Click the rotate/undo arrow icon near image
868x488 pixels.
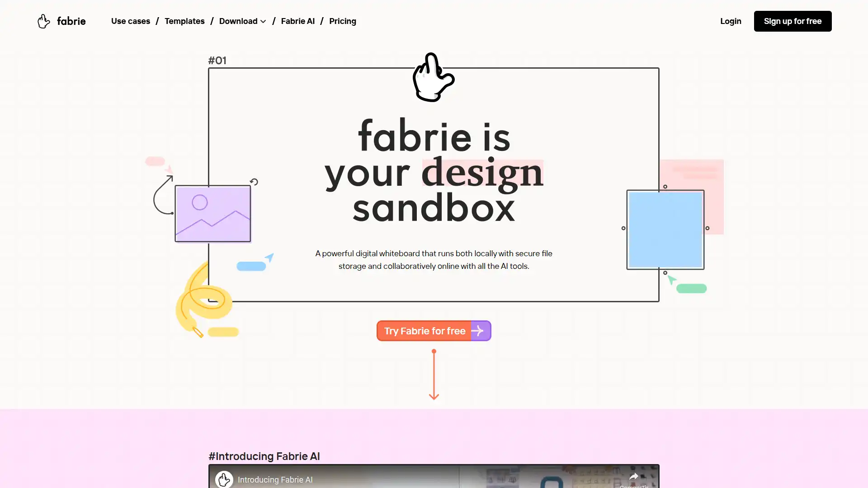tap(253, 182)
